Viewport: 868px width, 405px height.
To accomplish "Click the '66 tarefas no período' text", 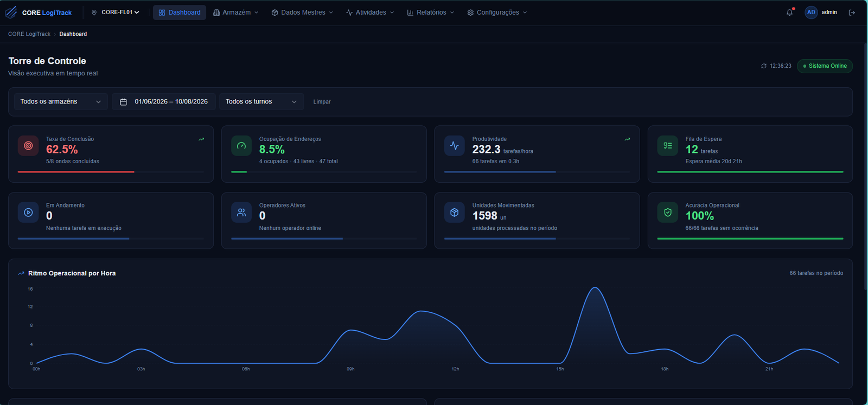I will pyautogui.click(x=816, y=273).
